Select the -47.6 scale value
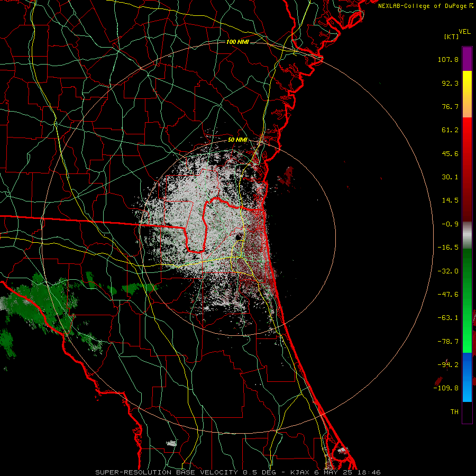This screenshot has width=476, height=476. pos(448,295)
